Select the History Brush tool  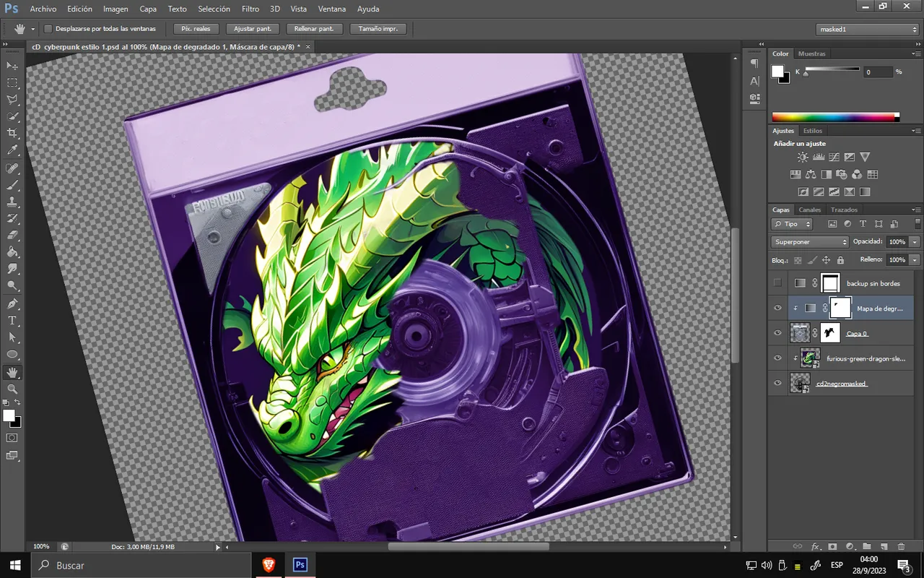12,218
